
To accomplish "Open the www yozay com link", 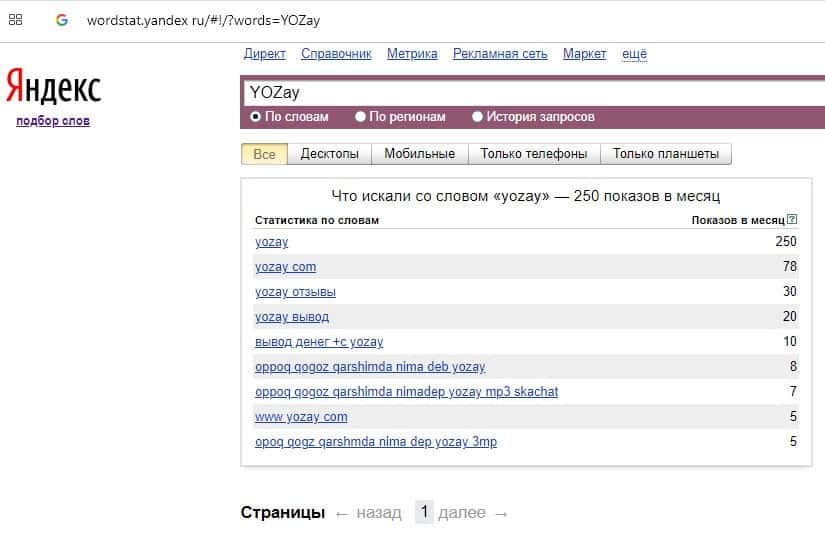I will (301, 417).
